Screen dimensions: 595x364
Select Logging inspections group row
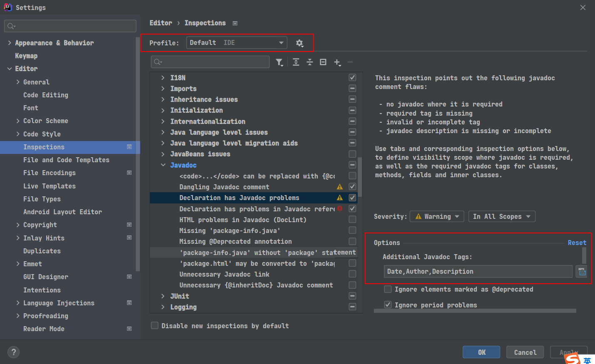point(254,307)
